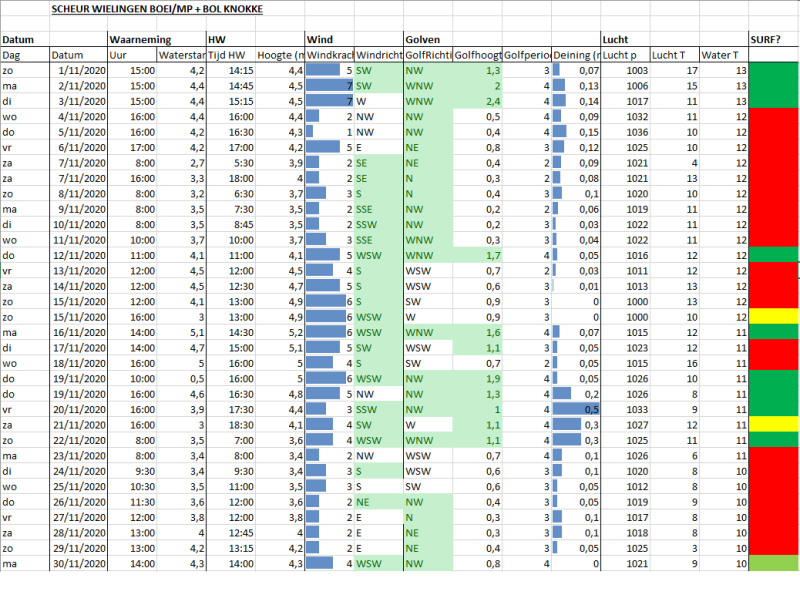
Task: Click the Lucht group header cell
Action: click(625, 39)
